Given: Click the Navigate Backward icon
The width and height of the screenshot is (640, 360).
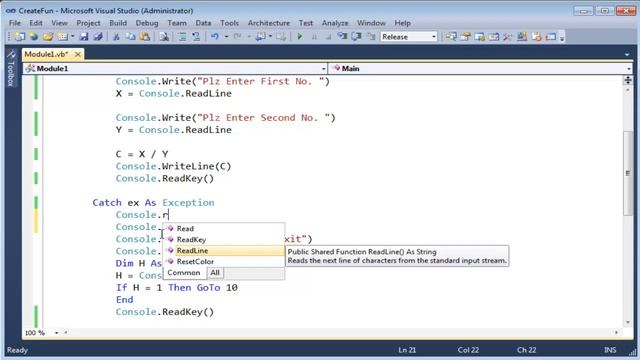Looking at the screenshot, I should coord(260,37).
